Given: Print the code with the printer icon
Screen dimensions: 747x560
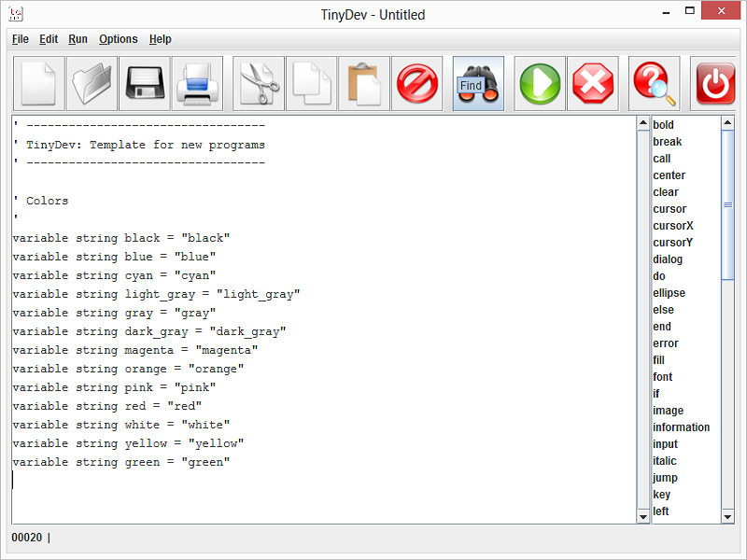Looking at the screenshot, I should click(198, 84).
